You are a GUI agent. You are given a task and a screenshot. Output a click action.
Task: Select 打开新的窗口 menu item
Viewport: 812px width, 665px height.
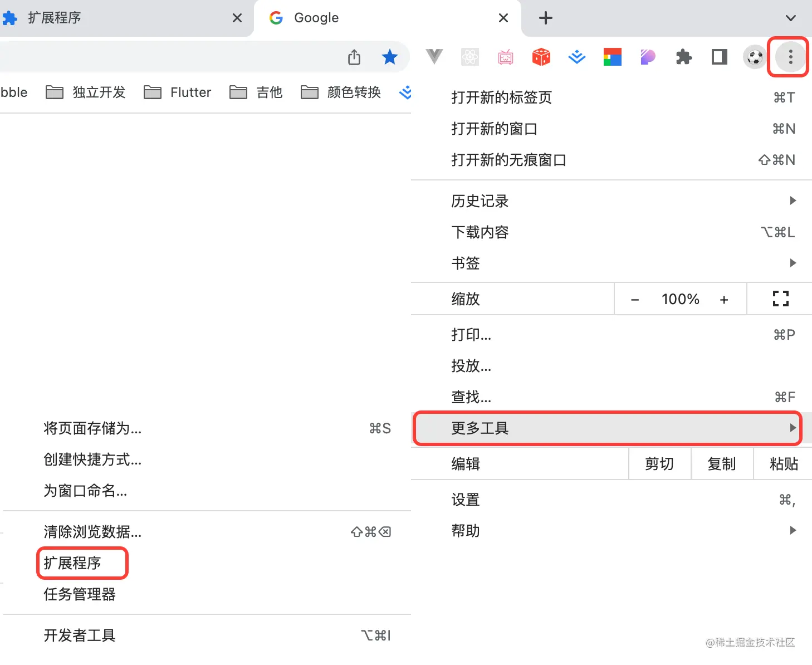click(x=612, y=129)
